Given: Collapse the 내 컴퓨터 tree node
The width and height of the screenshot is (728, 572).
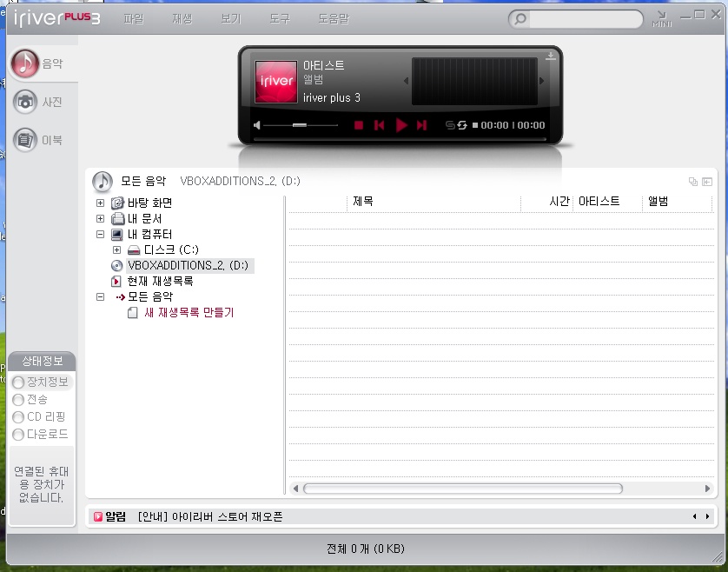Looking at the screenshot, I should (100, 234).
